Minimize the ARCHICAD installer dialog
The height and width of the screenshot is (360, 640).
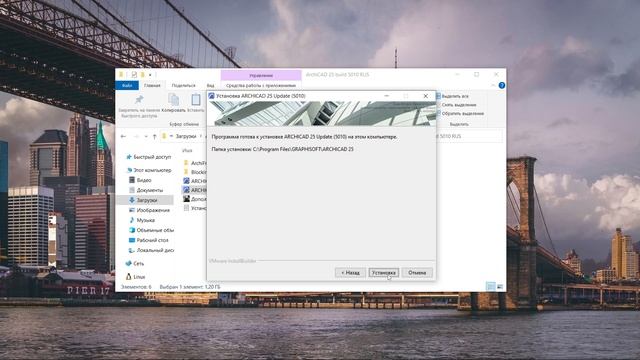[x=387, y=96]
